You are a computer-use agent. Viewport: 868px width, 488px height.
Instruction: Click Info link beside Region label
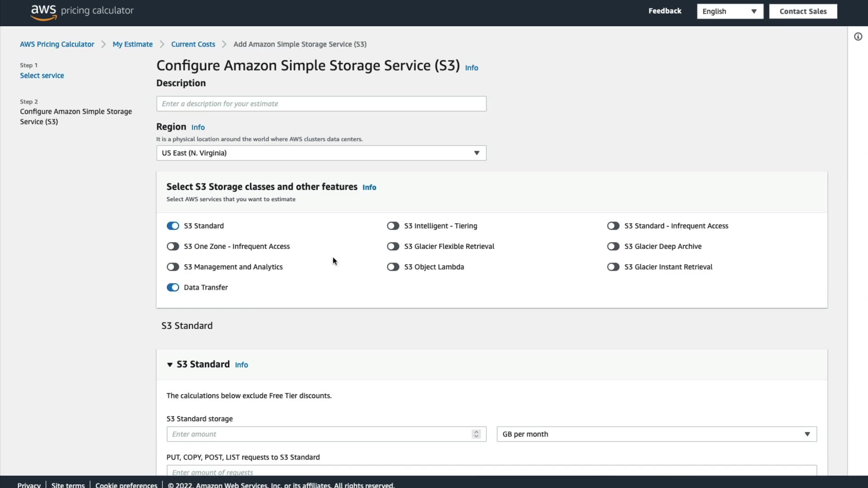198,127
